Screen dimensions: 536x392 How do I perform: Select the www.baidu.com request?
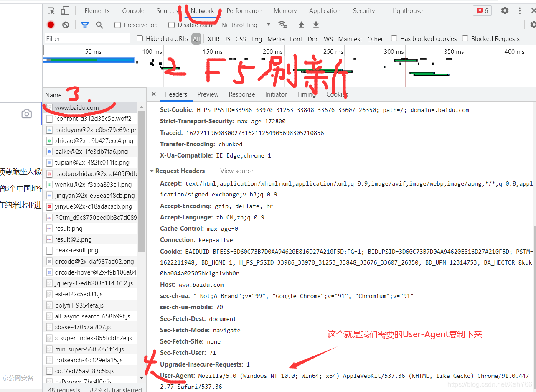pos(90,107)
